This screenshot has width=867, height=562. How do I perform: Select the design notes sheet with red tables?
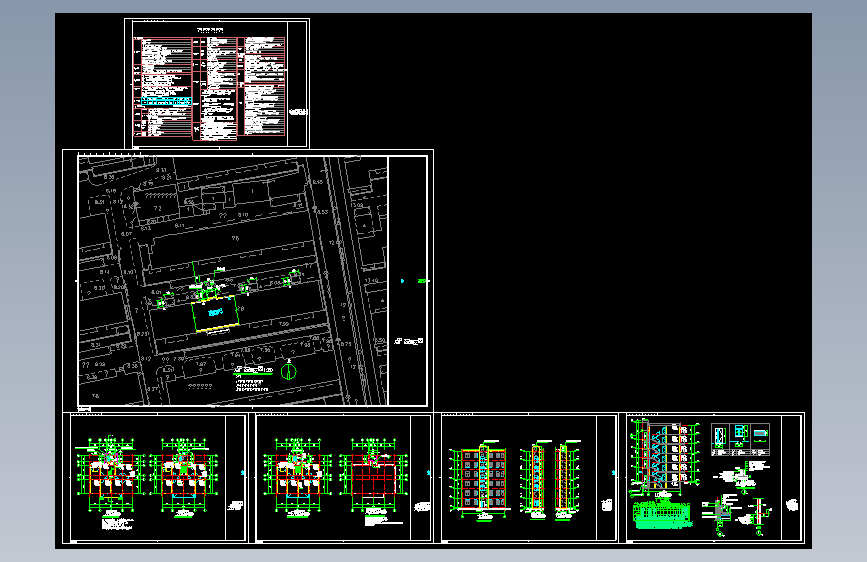click(217, 84)
